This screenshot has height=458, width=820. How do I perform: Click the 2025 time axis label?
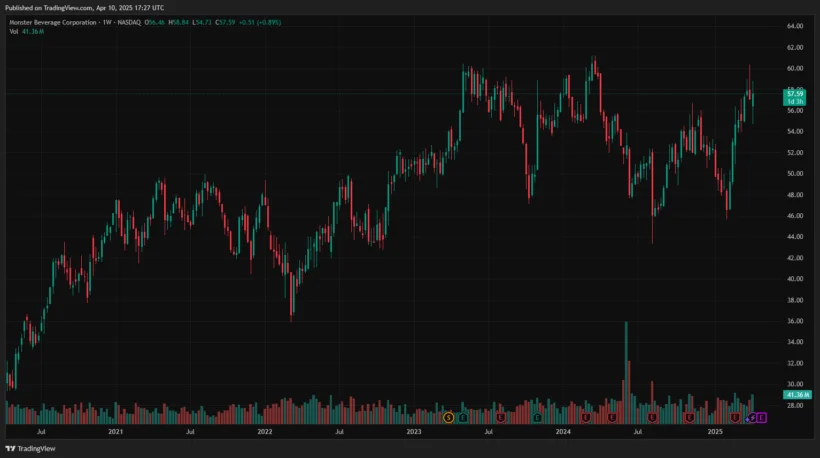tap(715, 432)
